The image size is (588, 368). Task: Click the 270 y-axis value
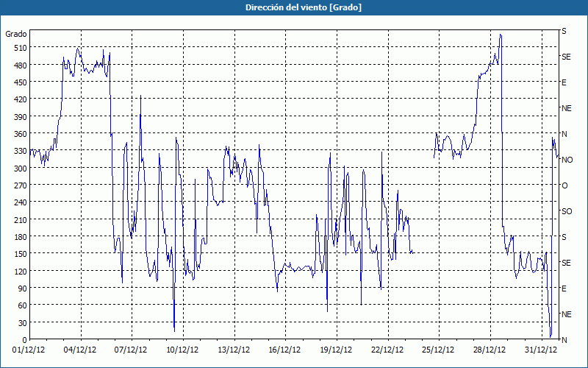tap(21, 185)
